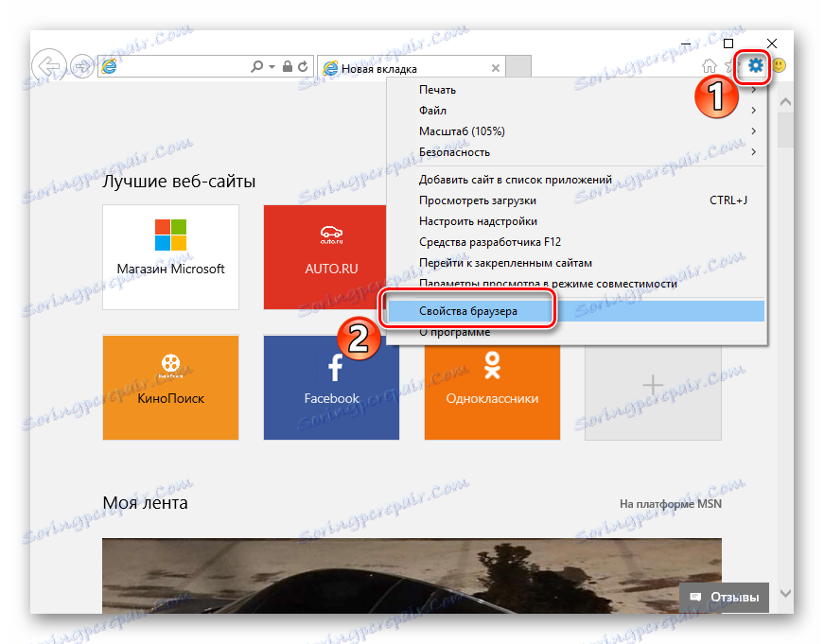The height and width of the screenshot is (644, 824).
Task: Click the На платформе MSN link
Action: (671, 504)
